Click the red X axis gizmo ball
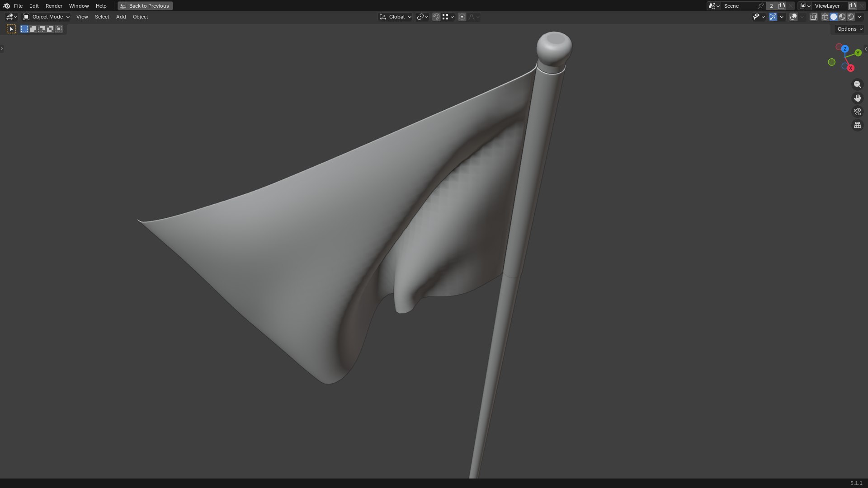The image size is (868, 488). 851,68
